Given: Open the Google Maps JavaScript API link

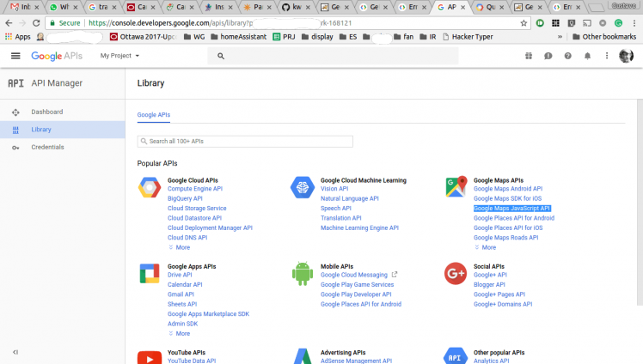Looking at the screenshot, I should coord(511,209).
